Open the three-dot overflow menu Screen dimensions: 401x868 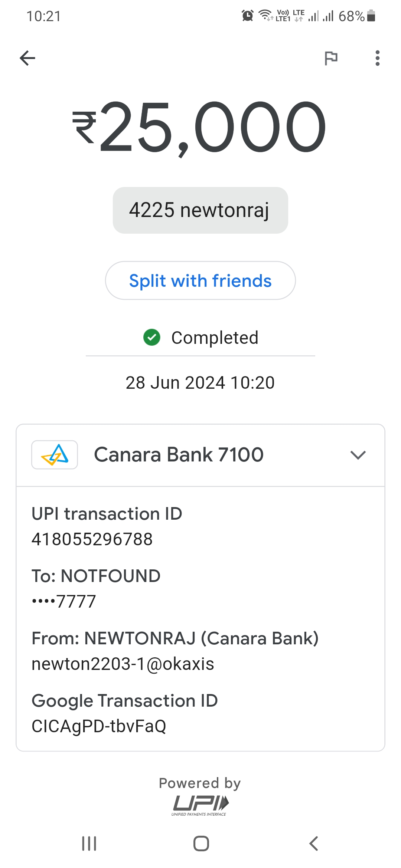pos(377,58)
